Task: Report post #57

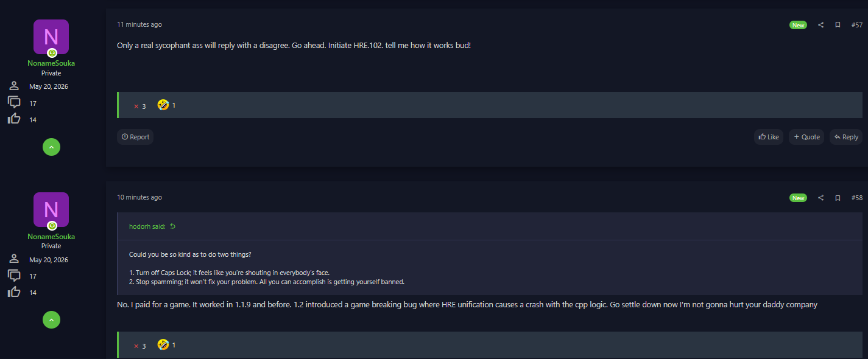Action: [x=135, y=137]
